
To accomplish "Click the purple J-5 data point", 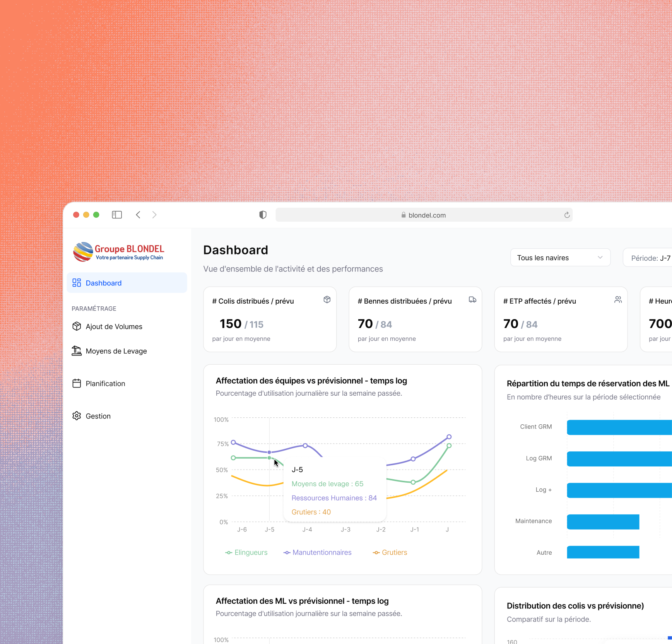I will click(269, 452).
